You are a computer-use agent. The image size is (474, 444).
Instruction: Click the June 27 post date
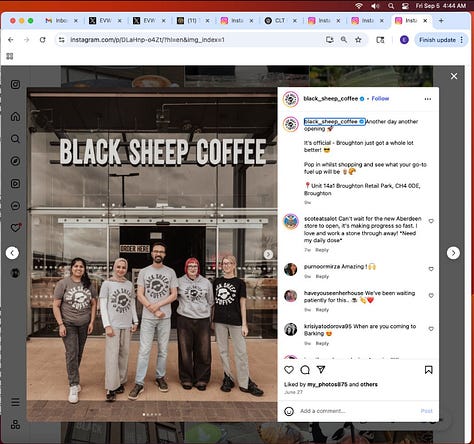pyautogui.click(x=293, y=392)
